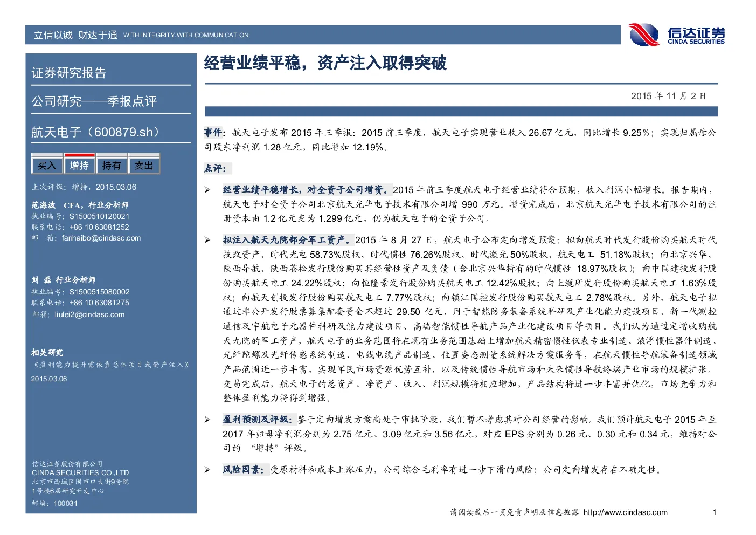Screen dimensions: 756x535
Task: Click the blue bar under the date
Action: (x=461, y=112)
